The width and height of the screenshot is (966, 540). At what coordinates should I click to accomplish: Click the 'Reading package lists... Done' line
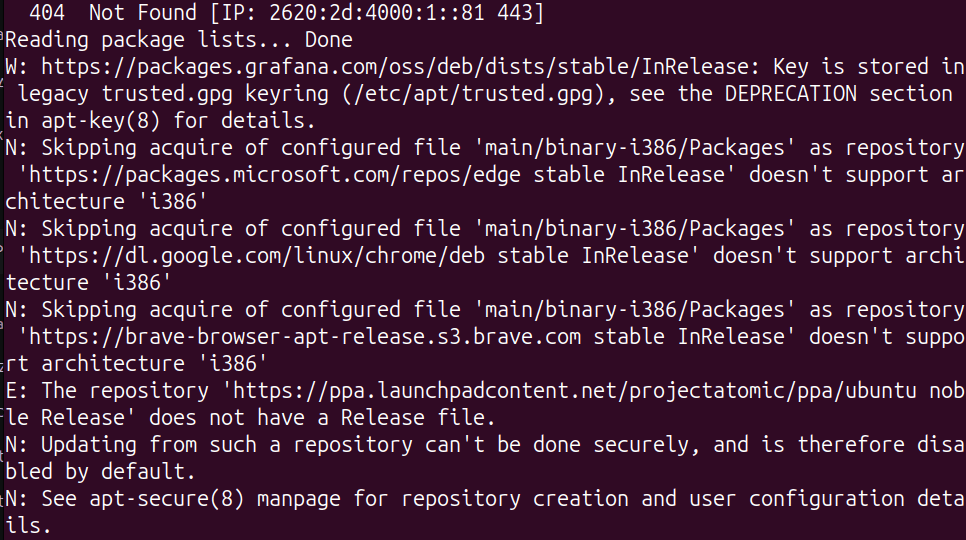tap(179, 40)
